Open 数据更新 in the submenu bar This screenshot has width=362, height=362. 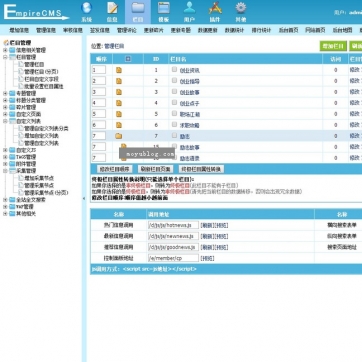point(208,30)
